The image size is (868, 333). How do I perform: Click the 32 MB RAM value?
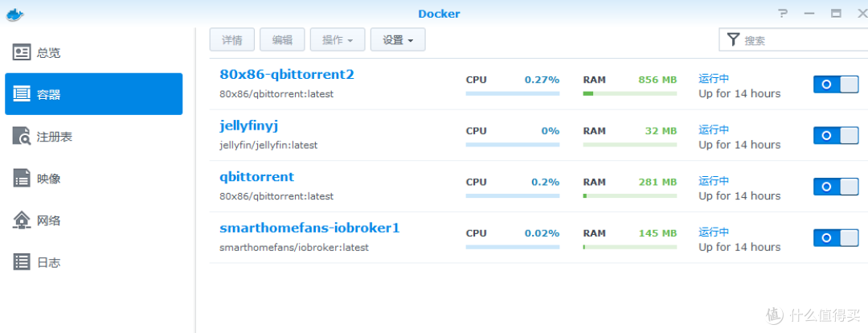point(661,131)
